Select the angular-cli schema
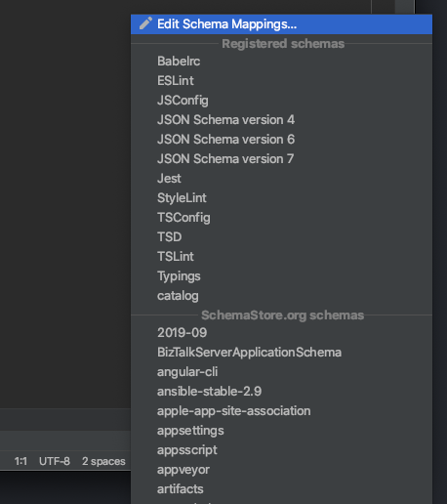 pyautogui.click(x=281, y=372)
